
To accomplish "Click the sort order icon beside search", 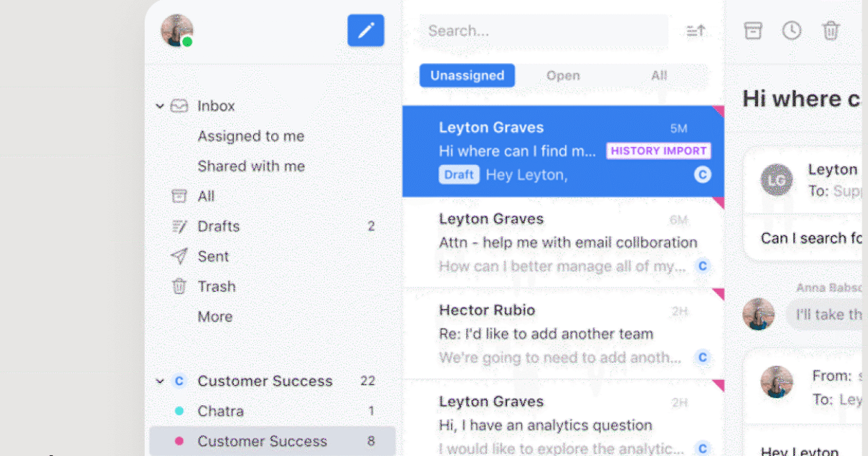I will coord(695,31).
